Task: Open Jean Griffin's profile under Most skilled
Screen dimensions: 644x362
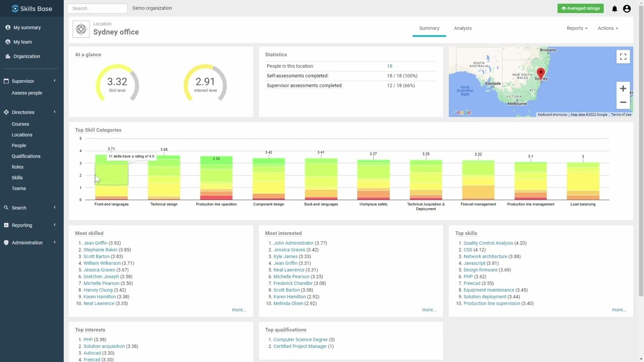Action: point(95,243)
